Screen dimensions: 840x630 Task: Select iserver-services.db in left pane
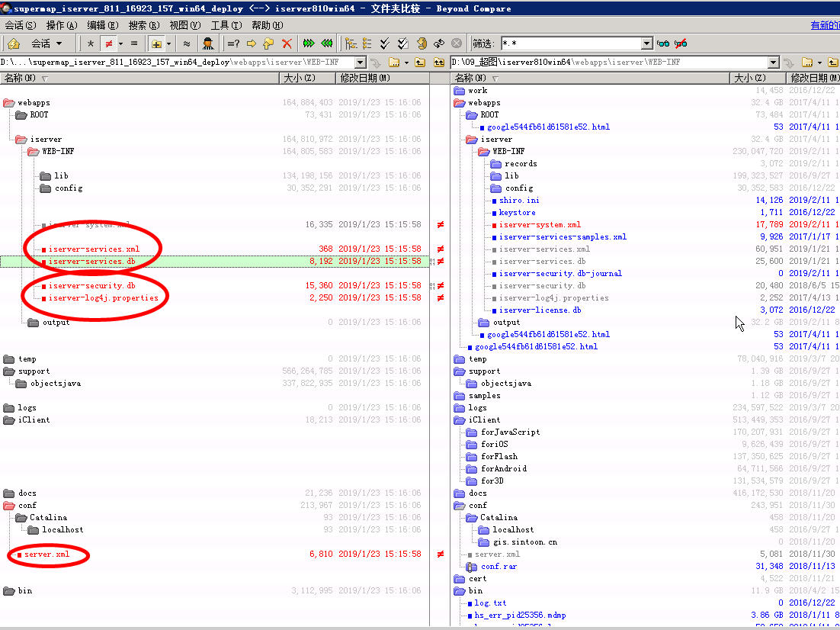coord(91,262)
